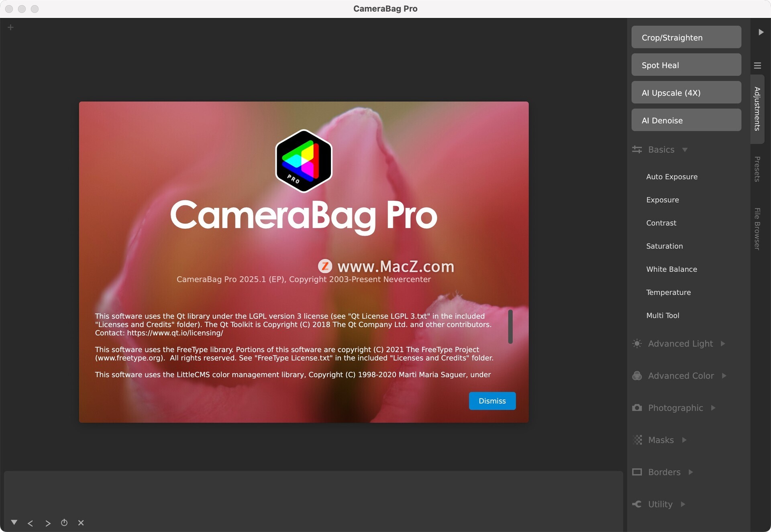Viewport: 771px width, 532px height.
Task: Click the Basics section label
Action: tap(661, 150)
